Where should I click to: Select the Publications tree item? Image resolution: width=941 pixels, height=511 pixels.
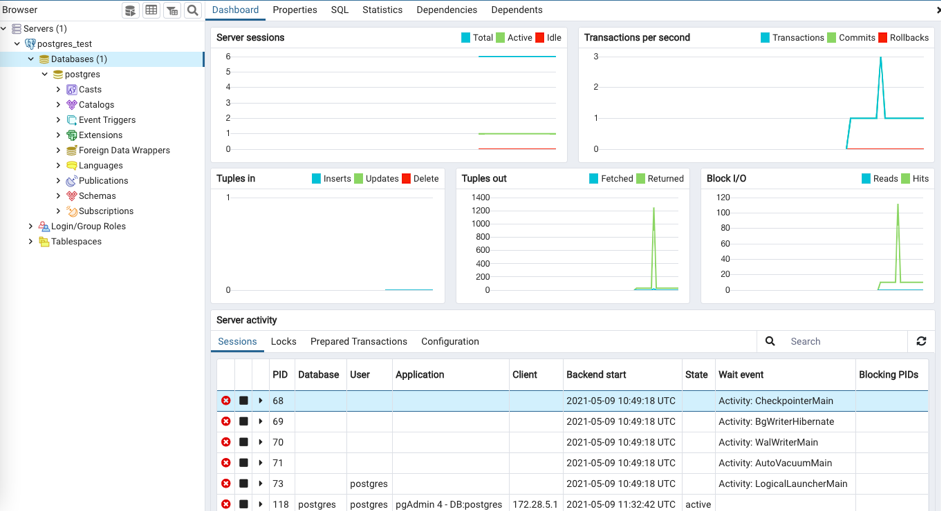pyautogui.click(x=103, y=181)
